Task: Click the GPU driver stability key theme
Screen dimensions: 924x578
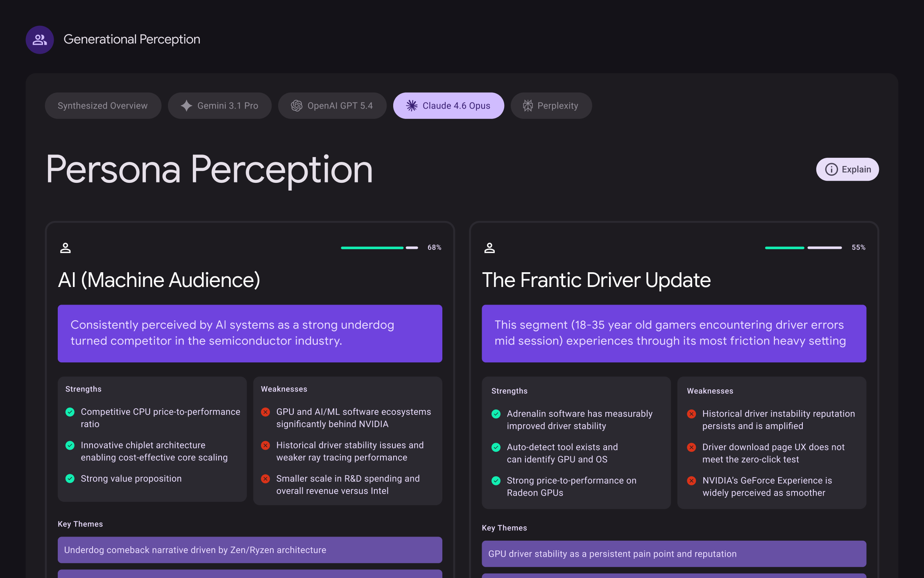Action: pyautogui.click(x=674, y=554)
